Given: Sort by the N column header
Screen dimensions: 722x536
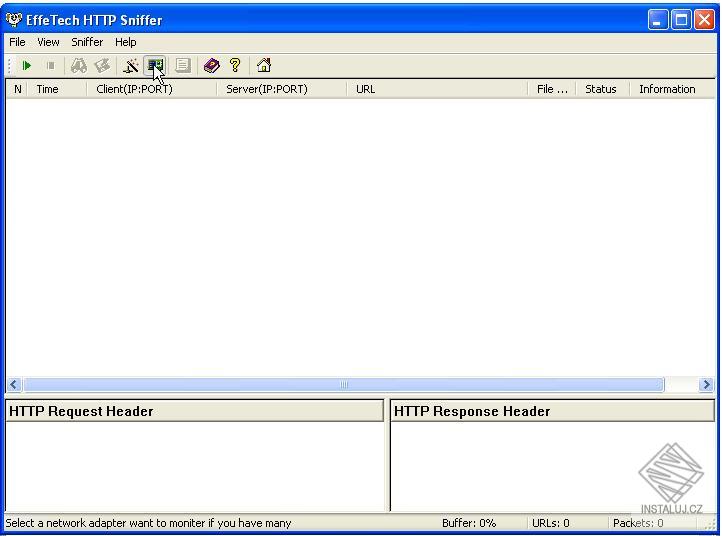Looking at the screenshot, I should (x=17, y=89).
